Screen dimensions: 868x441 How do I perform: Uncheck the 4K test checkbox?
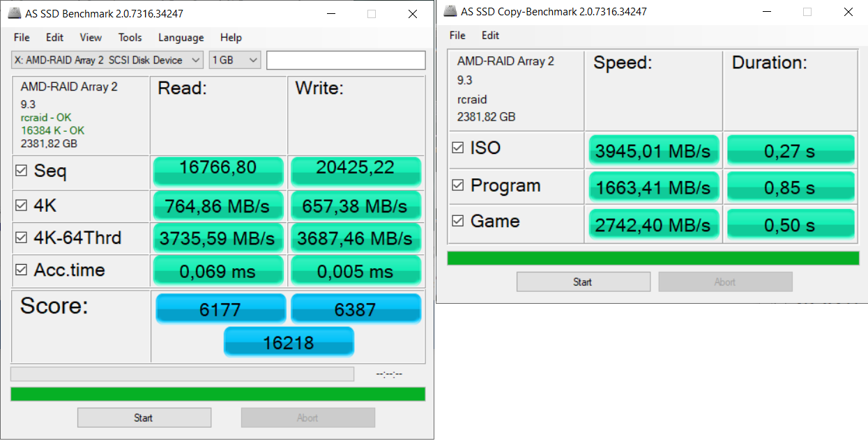pyautogui.click(x=21, y=206)
